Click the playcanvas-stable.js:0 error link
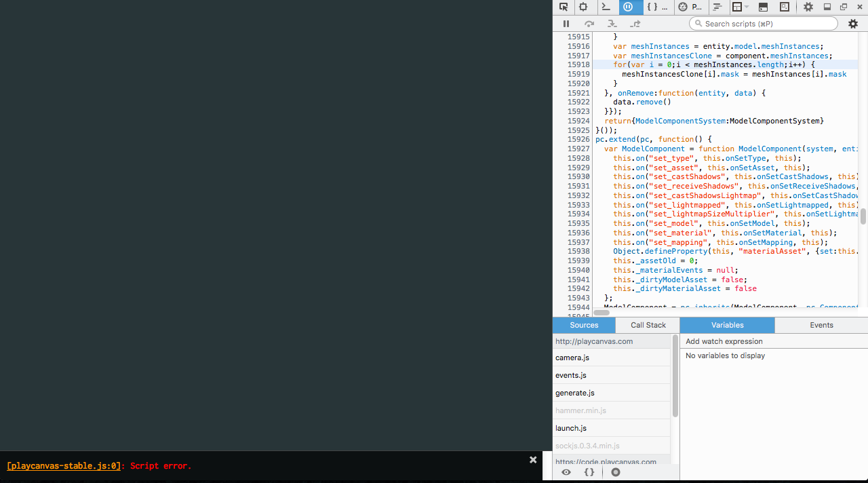This screenshot has width=868, height=483. click(x=64, y=466)
